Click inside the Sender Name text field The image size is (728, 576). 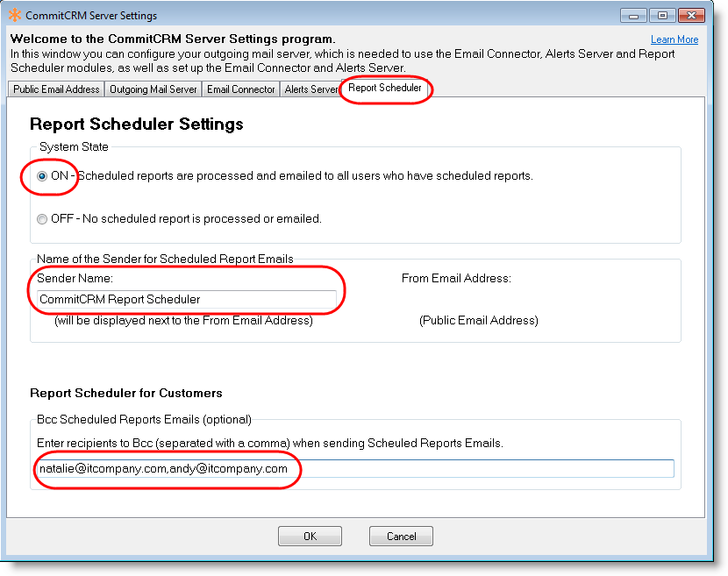click(x=186, y=299)
